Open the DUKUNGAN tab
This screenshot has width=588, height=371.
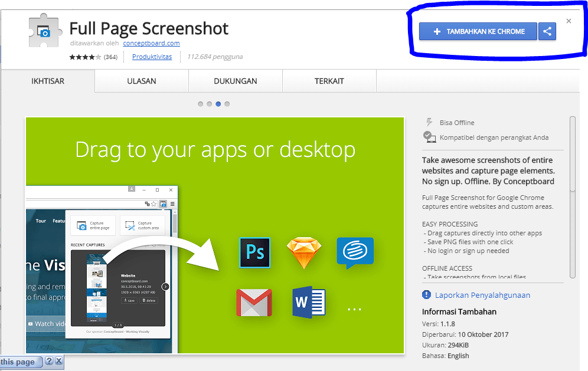(x=235, y=80)
